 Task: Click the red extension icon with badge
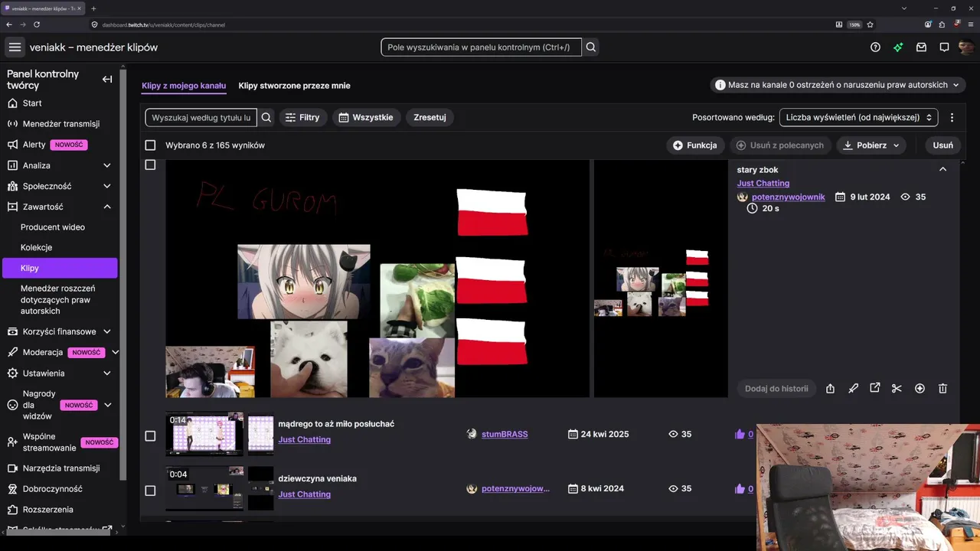pyautogui.click(x=957, y=24)
